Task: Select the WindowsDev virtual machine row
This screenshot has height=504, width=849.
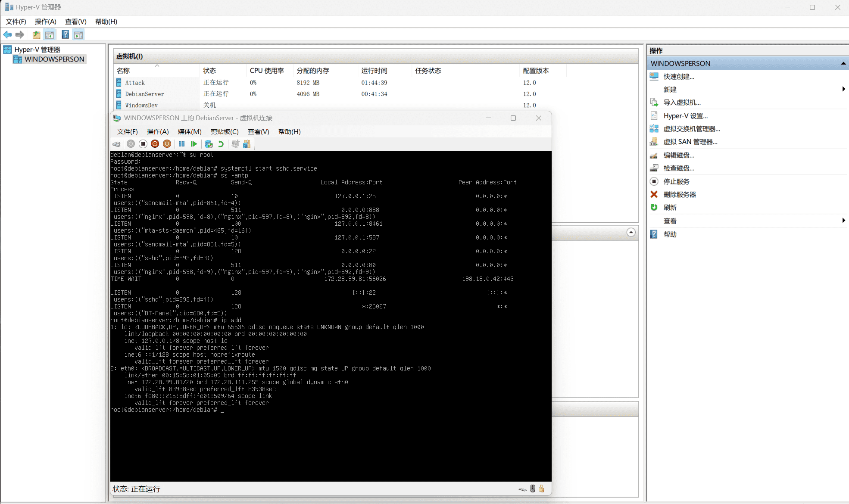Action: [x=340, y=105]
